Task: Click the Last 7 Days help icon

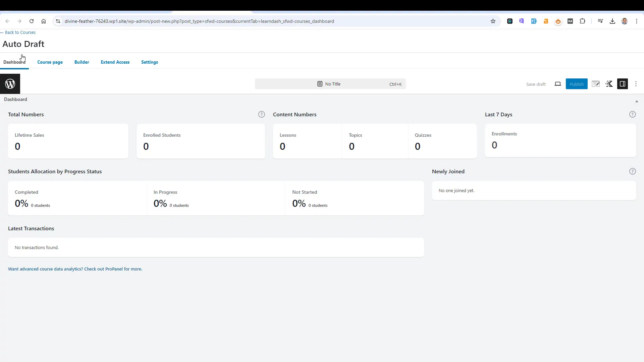Action: [633, 115]
